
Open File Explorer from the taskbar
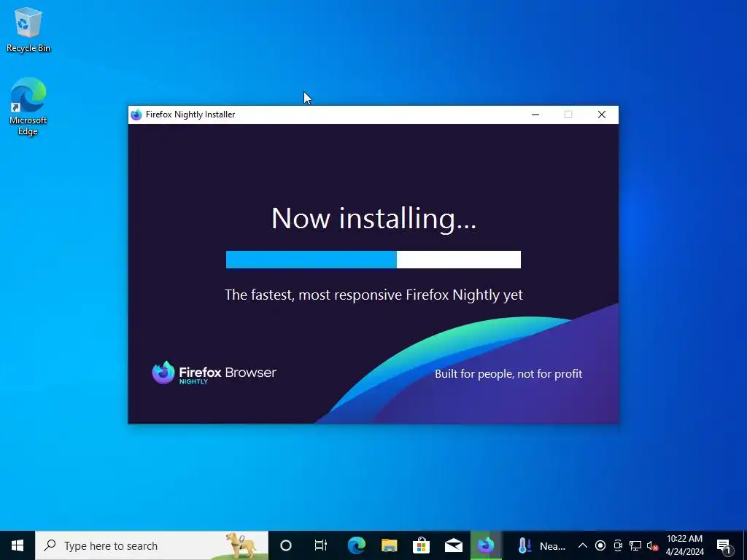(389, 545)
